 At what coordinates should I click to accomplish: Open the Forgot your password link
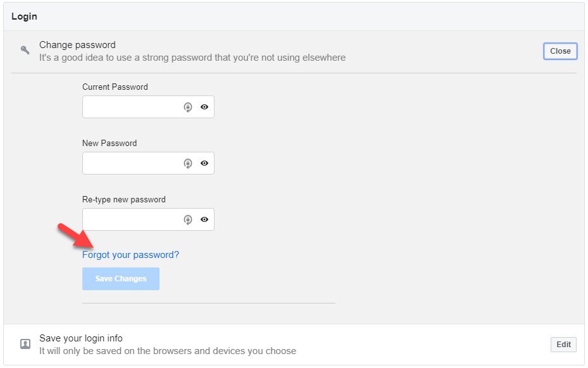pos(130,254)
